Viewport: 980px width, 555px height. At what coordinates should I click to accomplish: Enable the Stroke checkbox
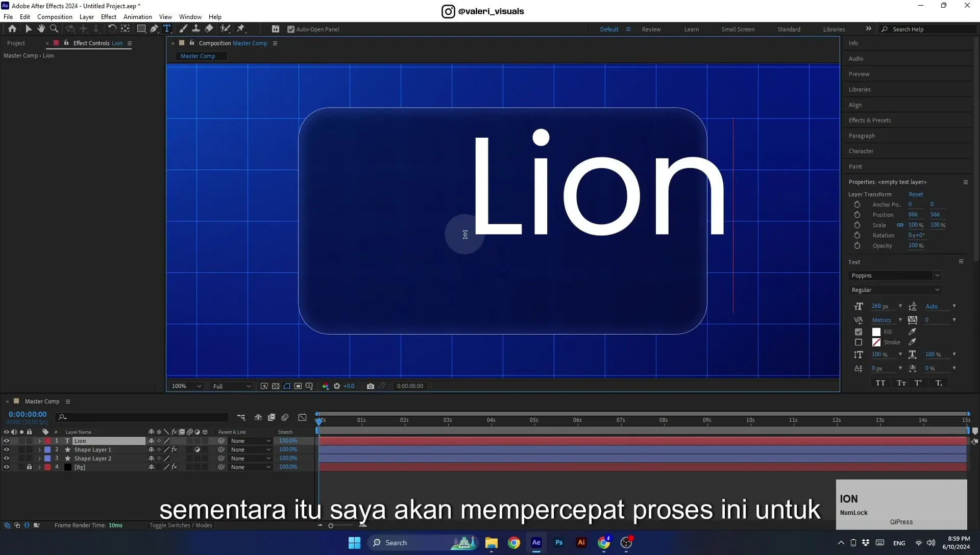coord(859,342)
